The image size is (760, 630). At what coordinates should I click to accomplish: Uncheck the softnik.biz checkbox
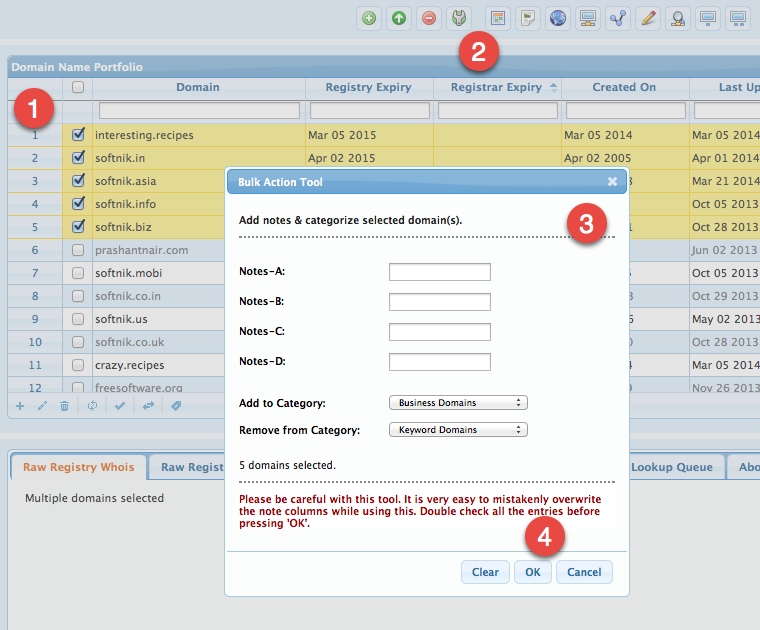click(78, 227)
